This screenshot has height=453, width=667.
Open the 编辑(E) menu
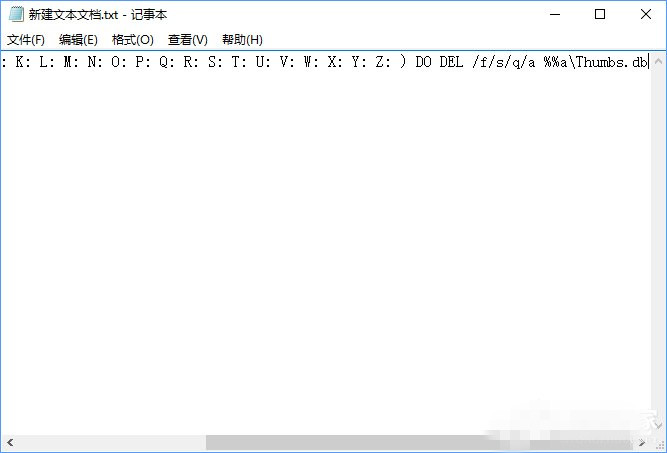click(78, 40)
